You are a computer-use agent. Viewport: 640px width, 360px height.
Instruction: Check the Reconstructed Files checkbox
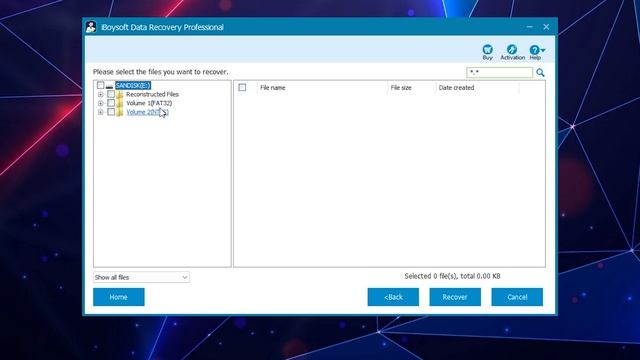(111, 94)
